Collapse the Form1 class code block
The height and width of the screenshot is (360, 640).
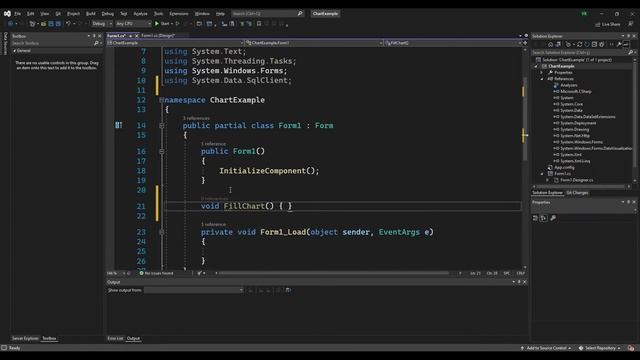[162, 126]
